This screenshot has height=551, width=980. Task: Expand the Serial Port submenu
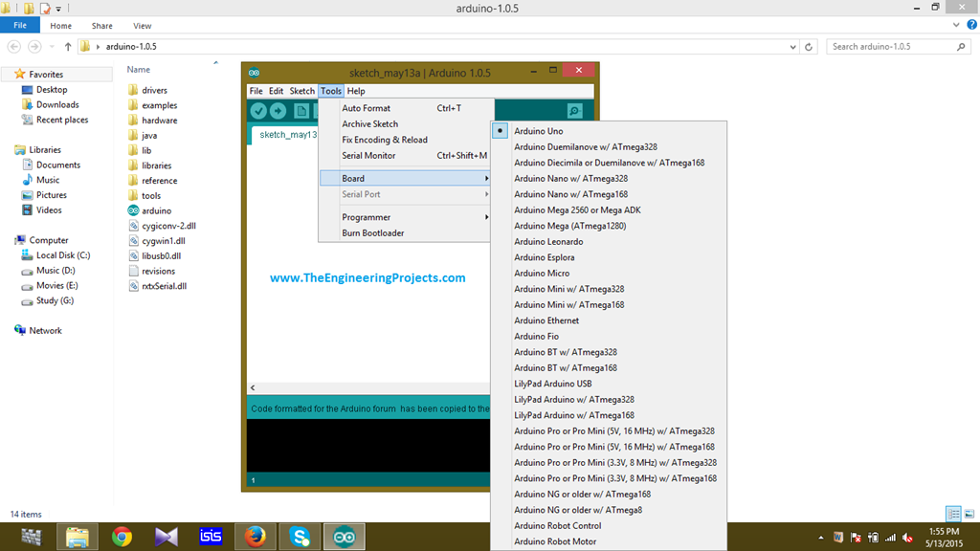(361, 194)
